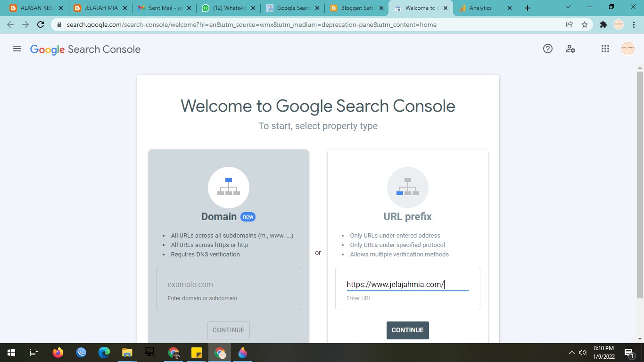Click 'To start, select property type' text

pyautogui.click(x=318, y=126)
